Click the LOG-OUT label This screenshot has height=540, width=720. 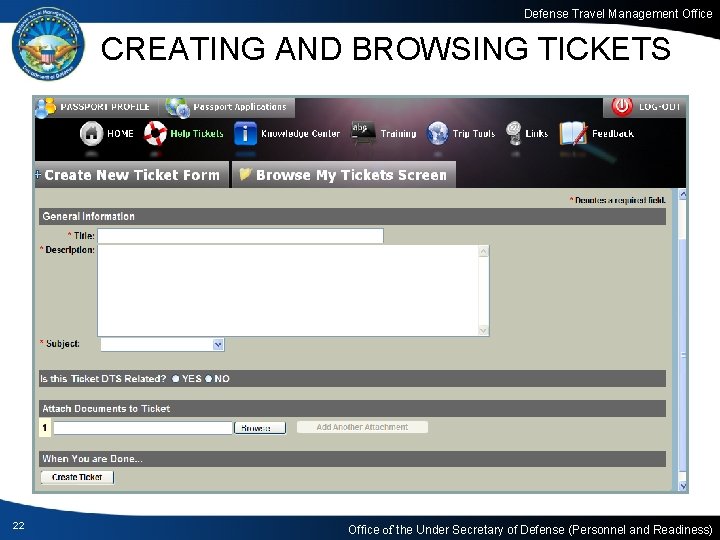click(x=659, y=107)
